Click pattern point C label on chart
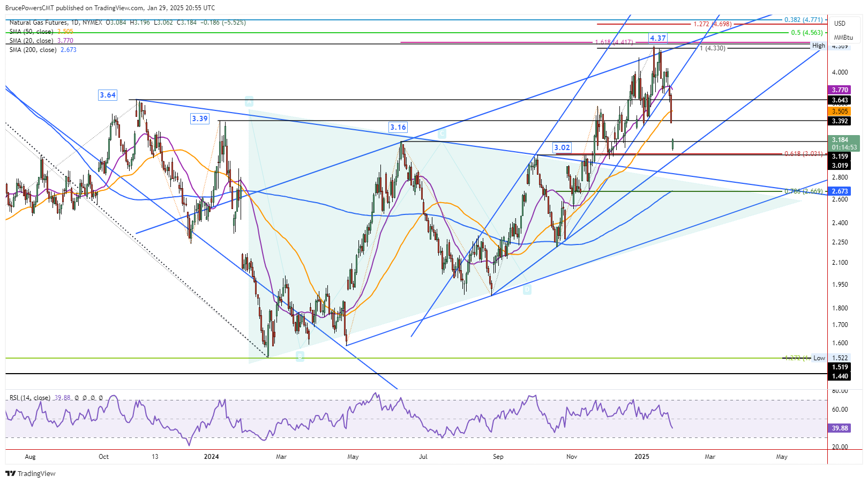The height and width of the screenshot is (483, 868). pos(442,133)
